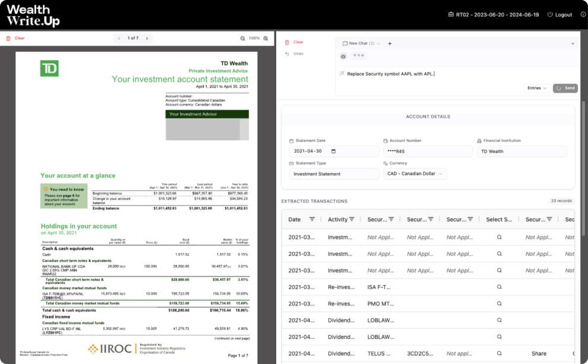Filter the Secur... column after Select S...
The height and width of the screenshot is (364, 588).
pos(549,219)
